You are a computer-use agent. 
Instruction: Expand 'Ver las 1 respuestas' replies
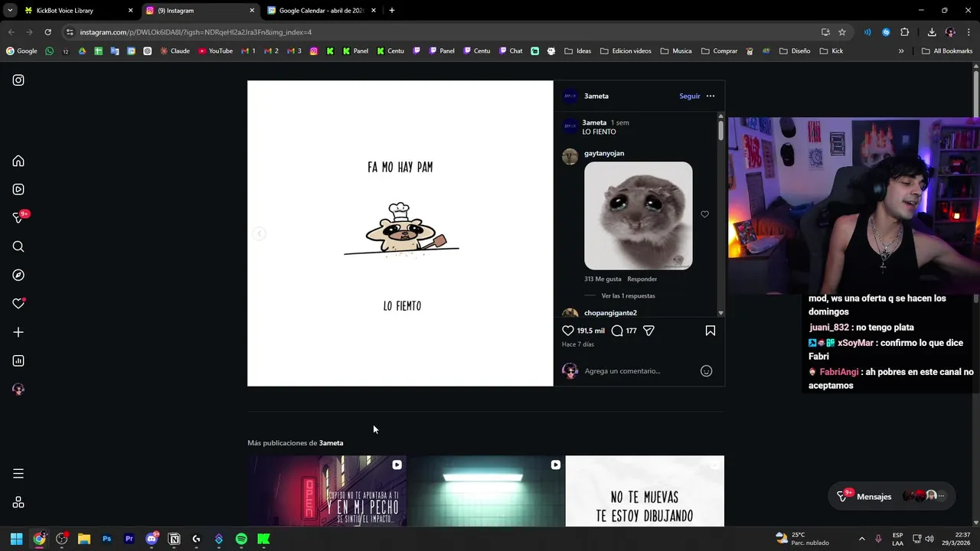[628, 295]
